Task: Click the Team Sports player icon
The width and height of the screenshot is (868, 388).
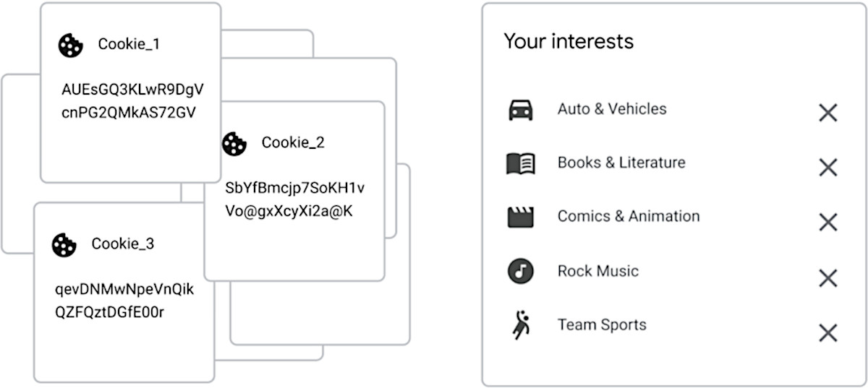Action: pyautogui.click(x=520, y=327)
